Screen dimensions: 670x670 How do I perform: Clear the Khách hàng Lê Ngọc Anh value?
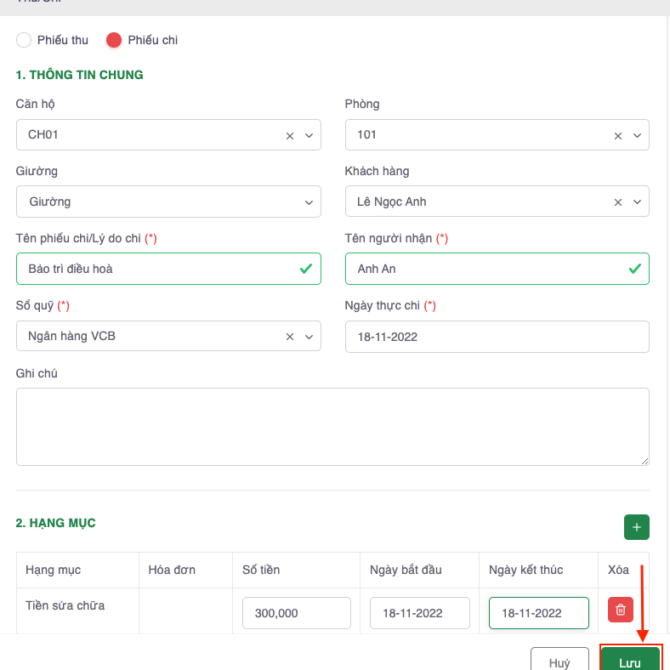[x=618, y=202]
